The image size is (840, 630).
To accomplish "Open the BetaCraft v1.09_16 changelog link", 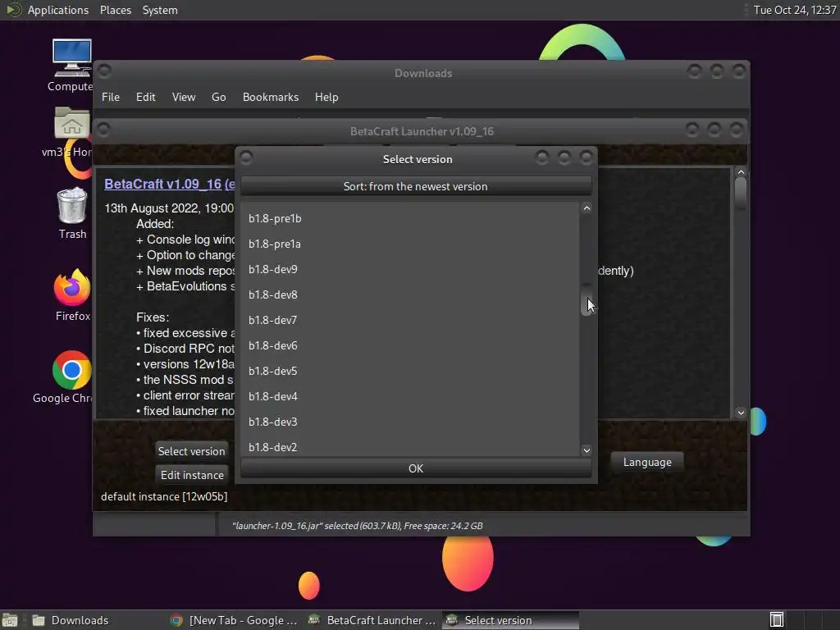I will 169,185.
